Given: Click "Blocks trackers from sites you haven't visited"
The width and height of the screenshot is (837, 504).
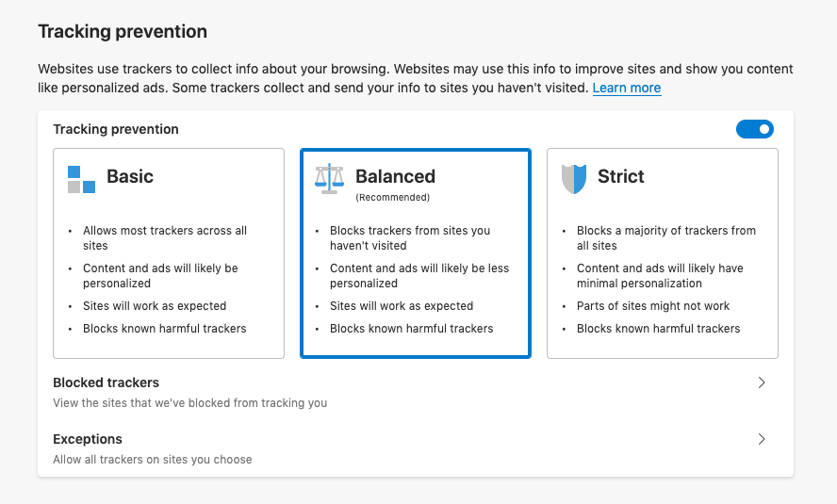Looking at the screenshot, I should [x=409, y=237].
